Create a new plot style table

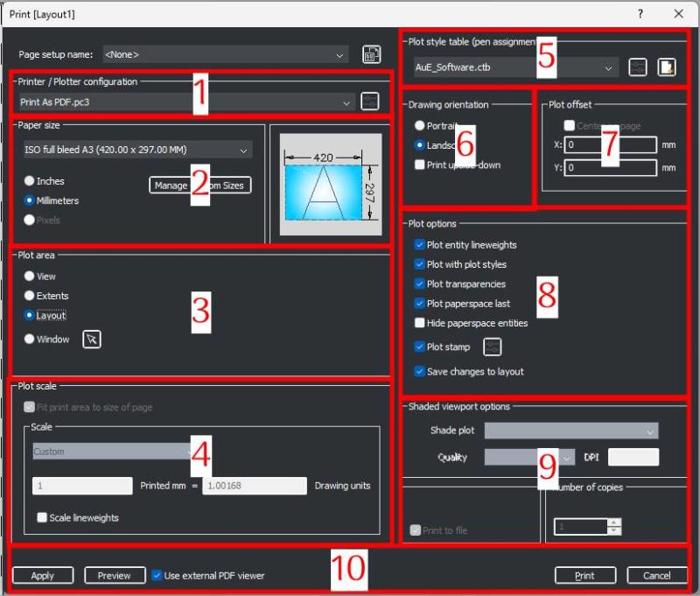click(x=667, y=67)
